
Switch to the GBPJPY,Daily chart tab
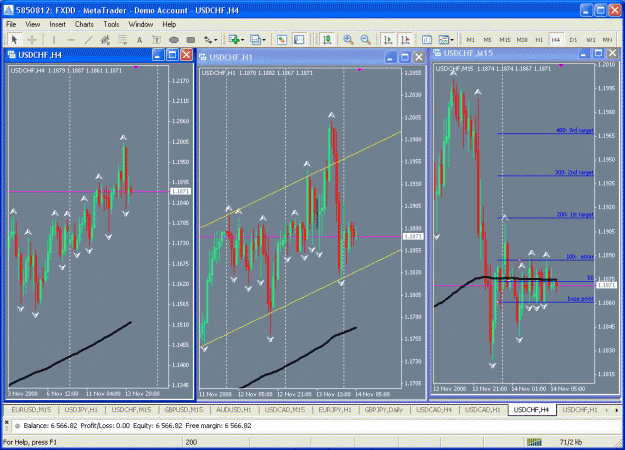click(384, 410)
